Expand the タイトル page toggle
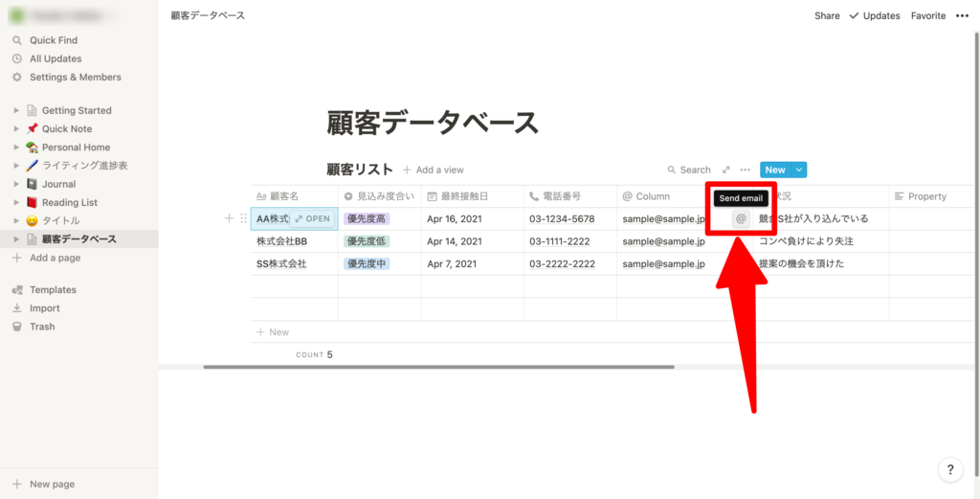This screenshot has width=980, height=499. [17, 220]
